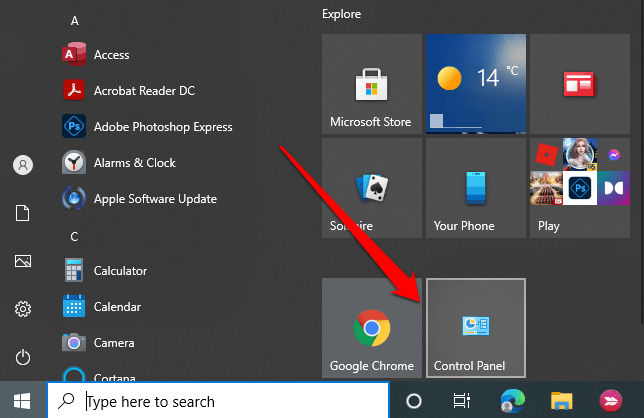644x418 pixels.
Task: Open the Play folder tile
Action: [x=580, y=188]
